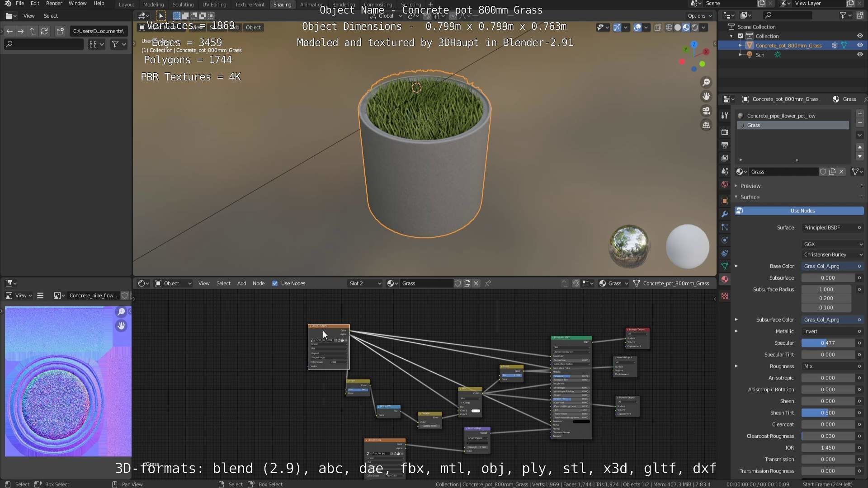Screen dimensions: 868x488
Task: Toggle the Collection exclude checkbox in the outliner
Action: [x=741, y=36]
